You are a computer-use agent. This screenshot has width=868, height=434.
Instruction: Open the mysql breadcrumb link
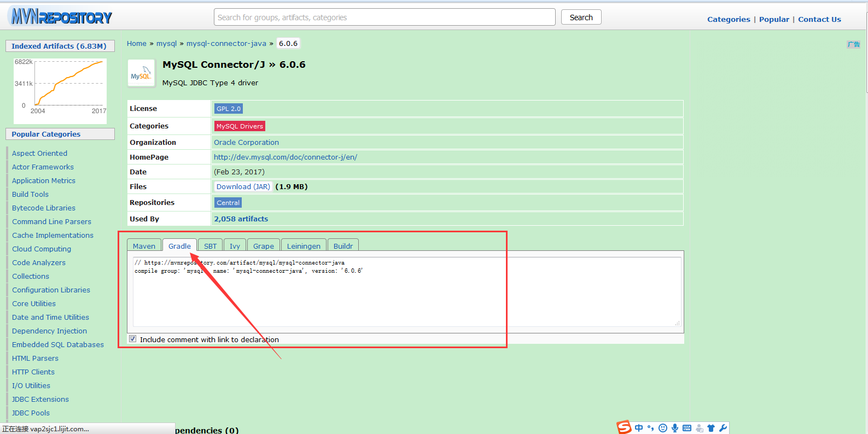coord(166,43)
